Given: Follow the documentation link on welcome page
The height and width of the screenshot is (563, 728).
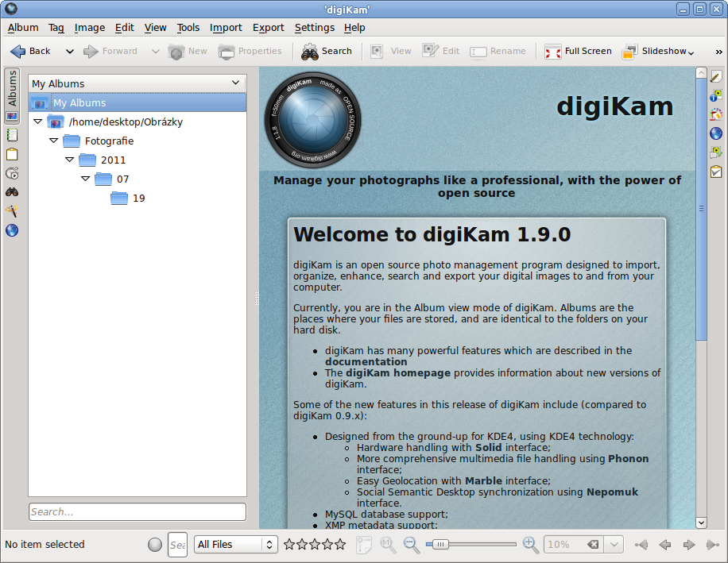Looking at the screenshot, I should click(x=366, y=362).
